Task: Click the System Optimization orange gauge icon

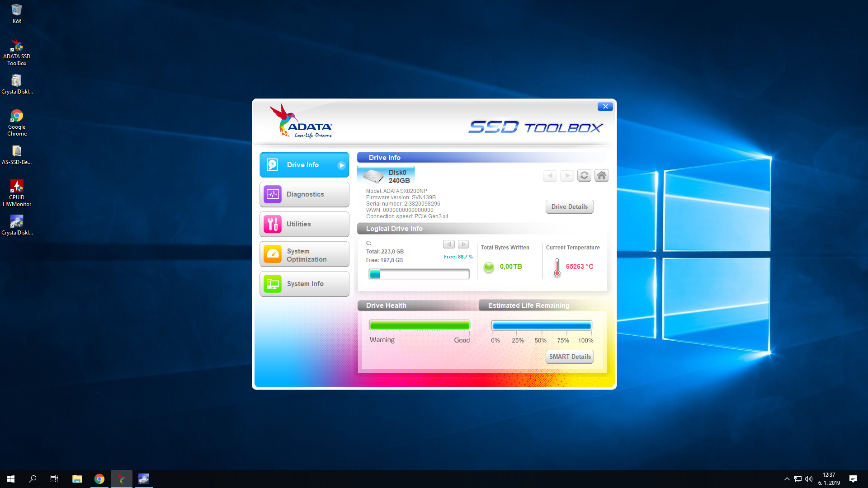Action: point(273,254)
